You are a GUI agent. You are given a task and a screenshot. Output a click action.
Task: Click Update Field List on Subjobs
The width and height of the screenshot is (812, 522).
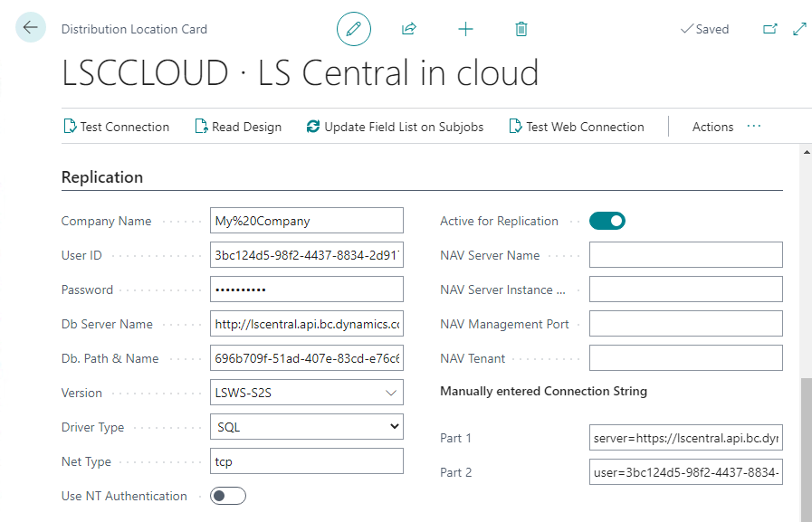396,127
